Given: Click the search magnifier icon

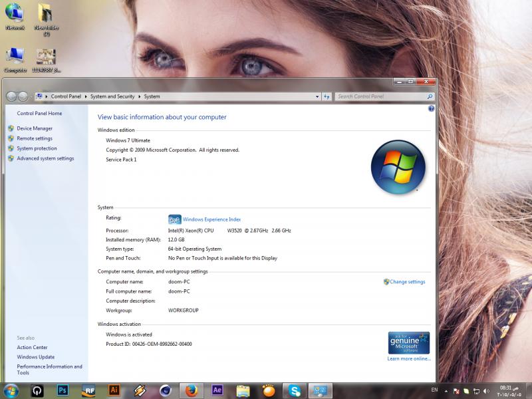Looking at the screenshot, I should [430, 96].
